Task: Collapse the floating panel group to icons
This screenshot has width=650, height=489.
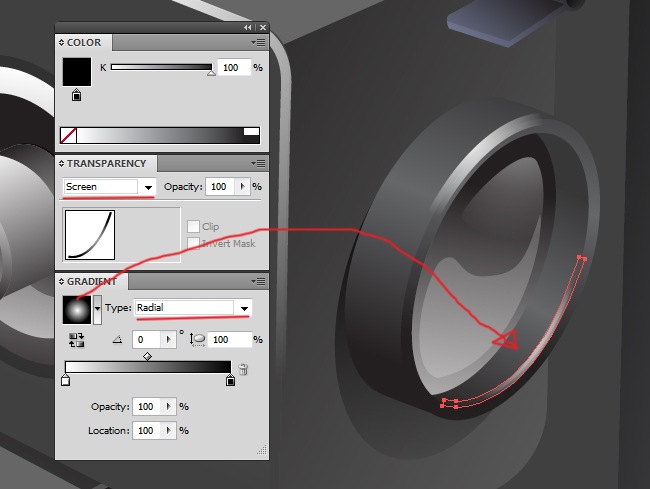Action: (x=247, y=27)
